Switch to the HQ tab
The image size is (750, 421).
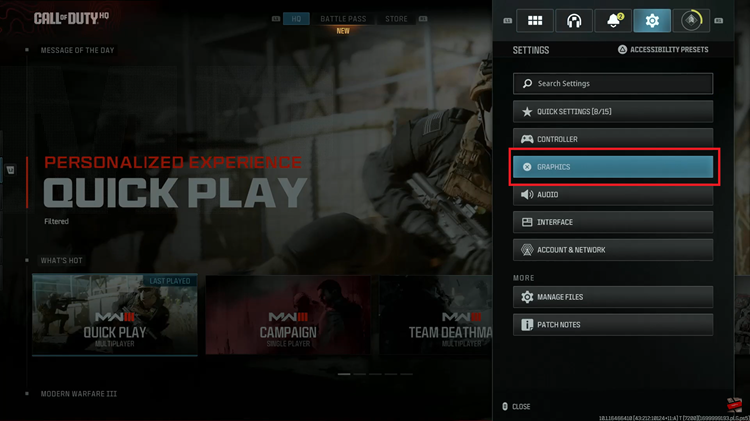296,19
